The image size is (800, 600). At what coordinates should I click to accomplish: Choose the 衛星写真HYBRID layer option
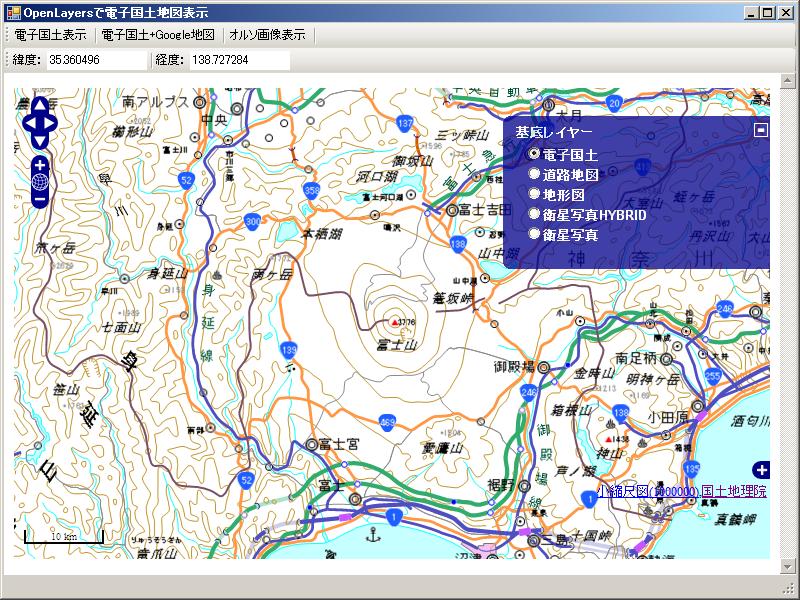tap(535, 214)
